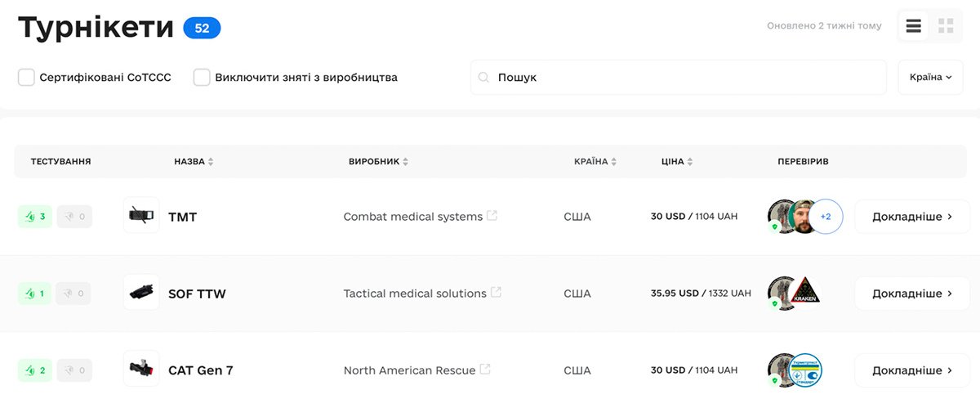Click the KRAKEN reviewer avatar
Image resolution: width=980 pixels, height=408 pixels.
[x=807, y=293]
